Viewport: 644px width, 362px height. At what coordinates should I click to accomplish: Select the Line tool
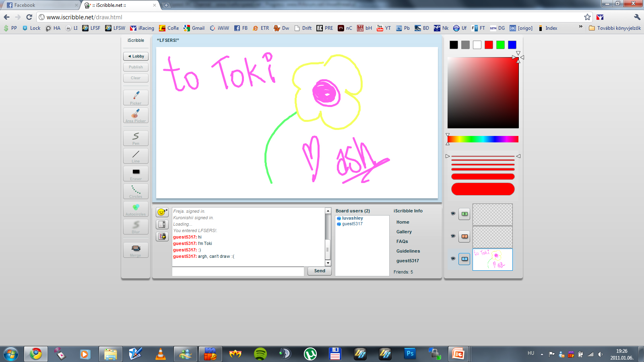click(136, 156)
